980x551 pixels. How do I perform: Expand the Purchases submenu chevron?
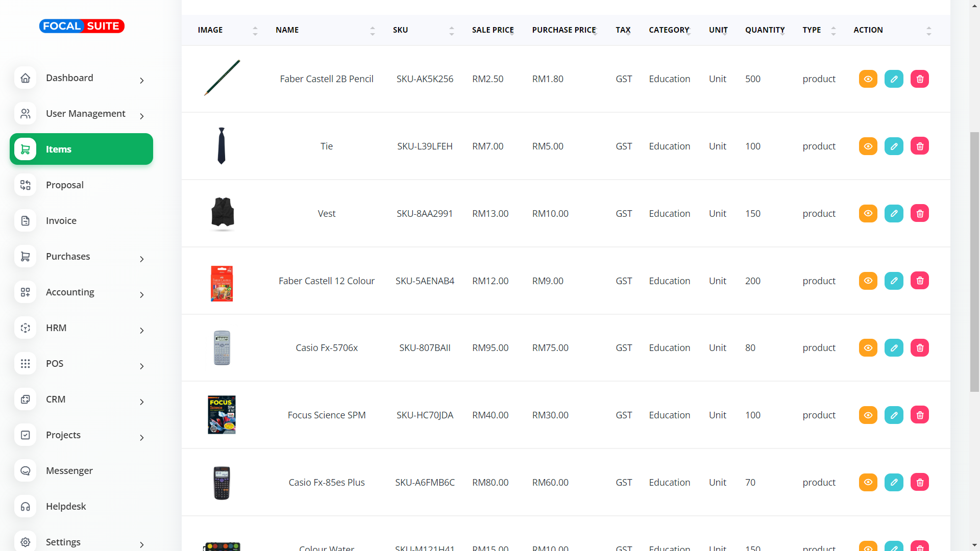coord(142,259)
